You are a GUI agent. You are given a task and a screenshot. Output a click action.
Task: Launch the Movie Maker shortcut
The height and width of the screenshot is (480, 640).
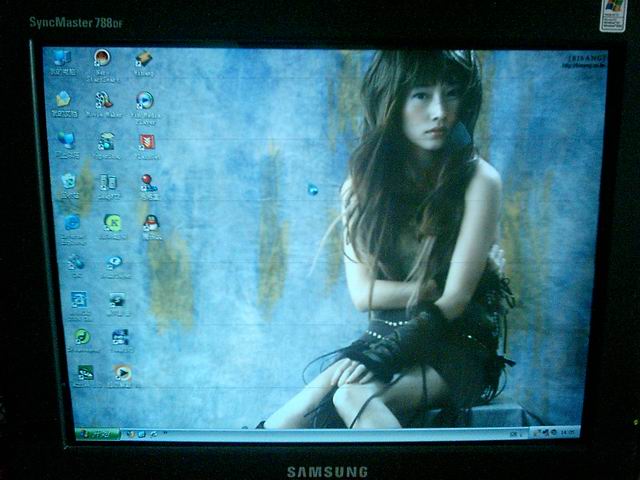[x=104, y=100]
